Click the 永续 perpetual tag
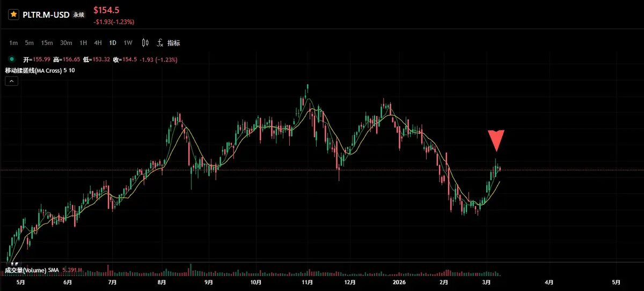644x291 pixels. [x=79, y=15]
